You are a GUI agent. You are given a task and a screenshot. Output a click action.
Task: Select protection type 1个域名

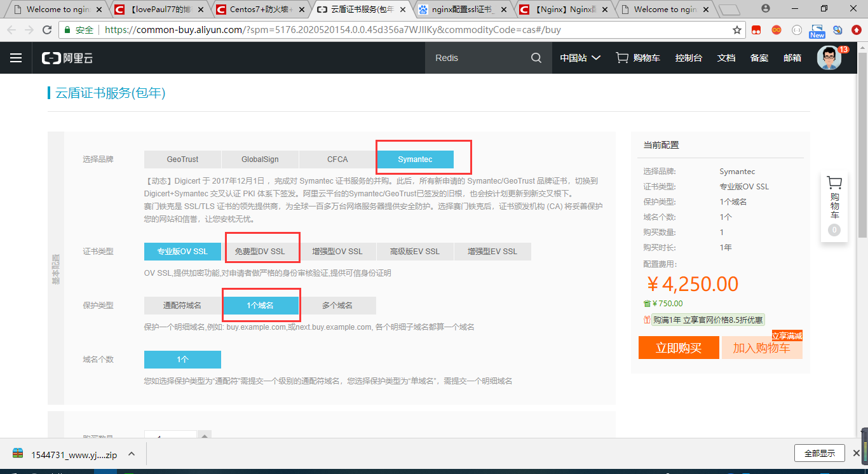coord(260,306)
